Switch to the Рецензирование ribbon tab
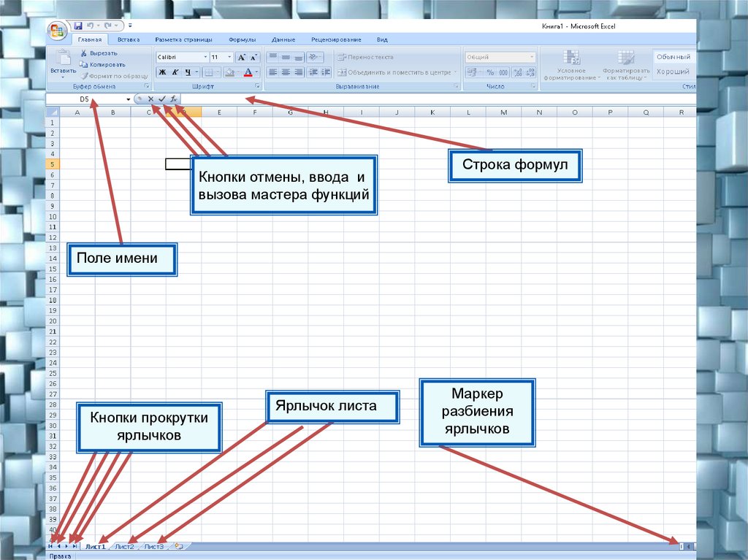 pyautogui.click(x=336, y=39)
